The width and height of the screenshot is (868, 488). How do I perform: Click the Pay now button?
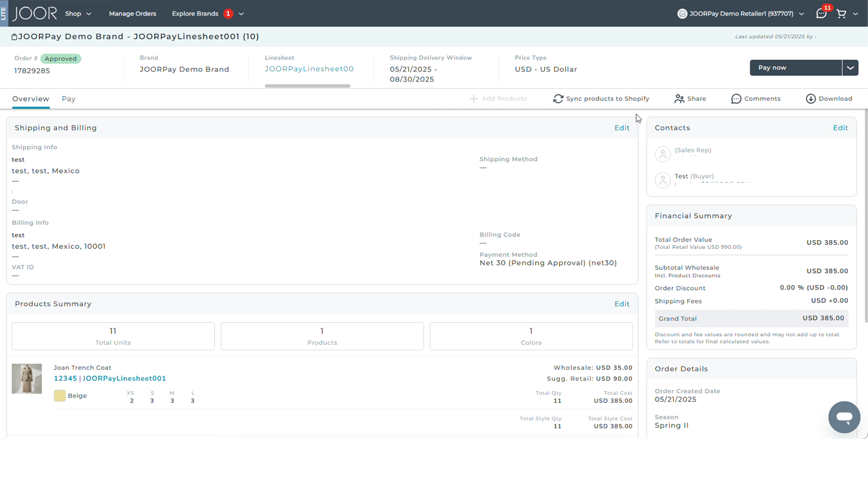[796, 68]
